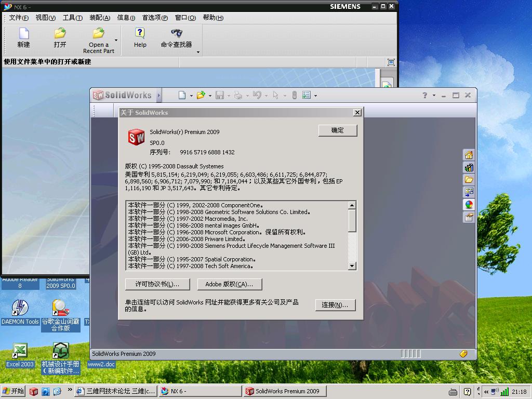Viewport: 532px width, 399px height.
Task: Switch to the NX 6 taskbar button
Action: pyautogui.click(x=200, y=391)
